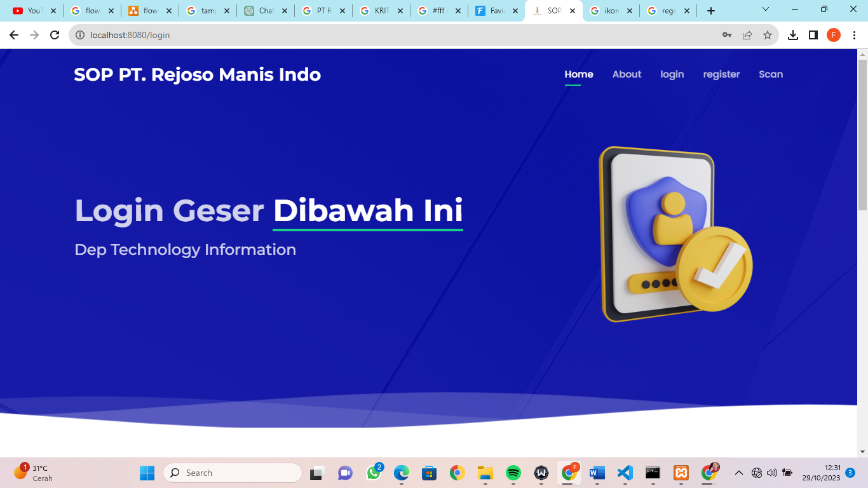This screenshot has width=868, height=488.
Task: Click the browser forward arrow
Action: pyautogui.click(x=34, y=35)
